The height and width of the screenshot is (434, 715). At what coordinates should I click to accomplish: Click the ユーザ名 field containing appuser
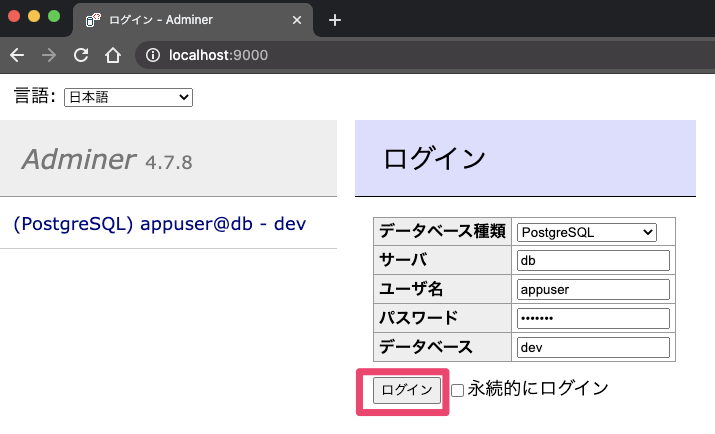(x=593, y=289)
